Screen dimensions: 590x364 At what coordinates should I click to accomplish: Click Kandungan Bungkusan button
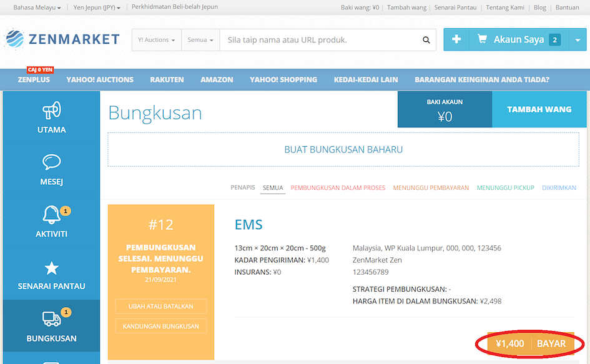pos(161,327)
